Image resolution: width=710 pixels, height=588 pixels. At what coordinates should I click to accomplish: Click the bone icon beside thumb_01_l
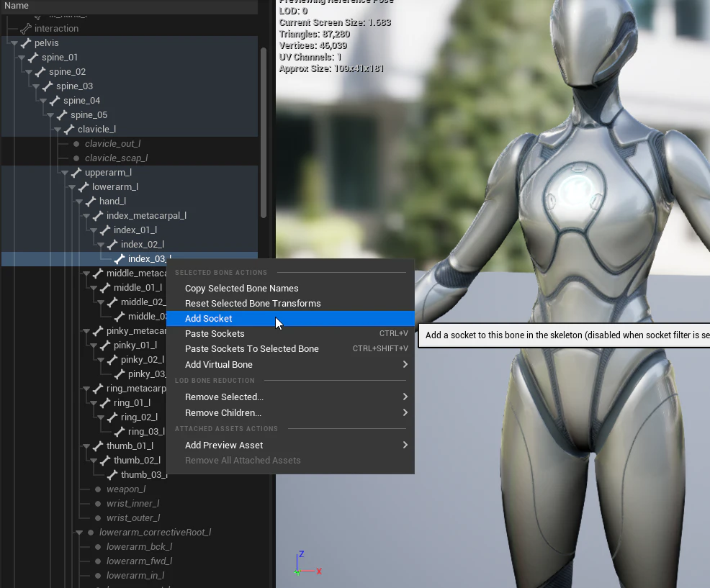click(98, 446)
